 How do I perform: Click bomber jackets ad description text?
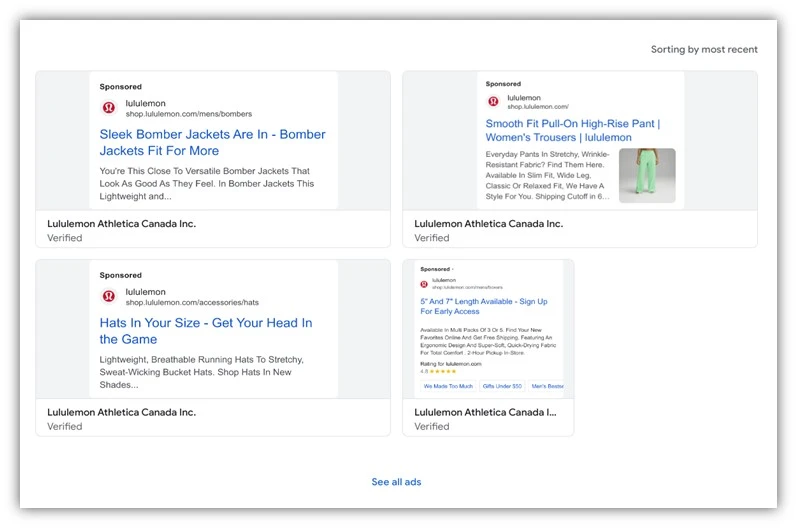[x=207, y=183]
